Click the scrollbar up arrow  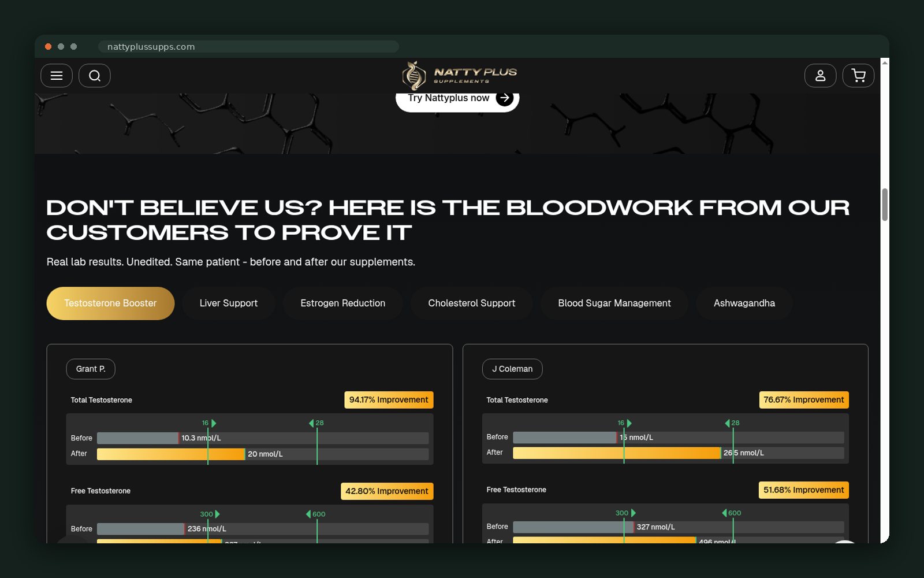[x=885, y=62]
